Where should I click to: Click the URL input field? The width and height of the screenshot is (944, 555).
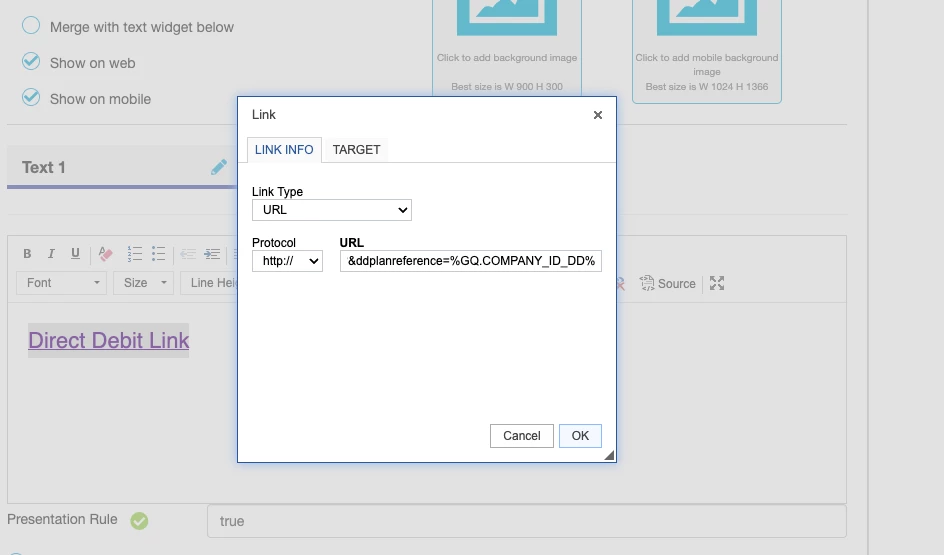click(x=471, y=261)
